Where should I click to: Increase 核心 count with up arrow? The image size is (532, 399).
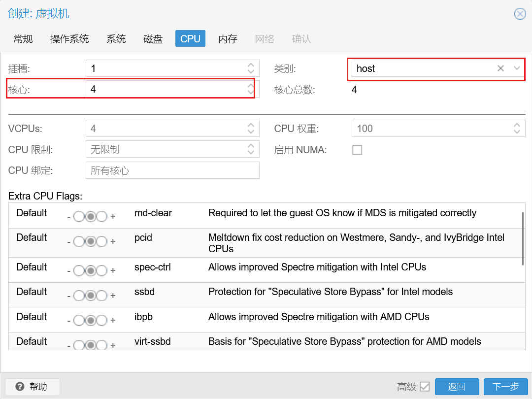251,85
